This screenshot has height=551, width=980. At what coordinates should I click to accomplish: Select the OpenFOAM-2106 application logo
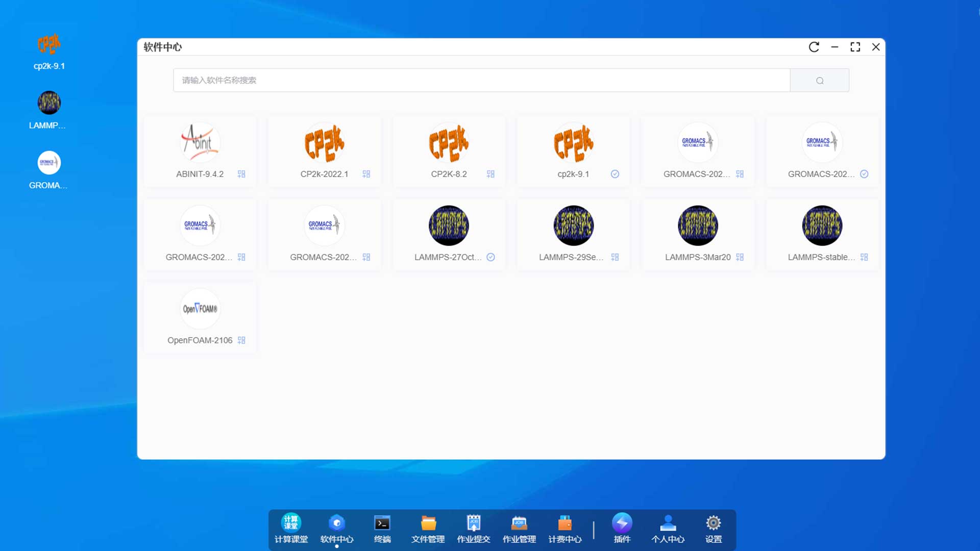(x=200, y=309)
